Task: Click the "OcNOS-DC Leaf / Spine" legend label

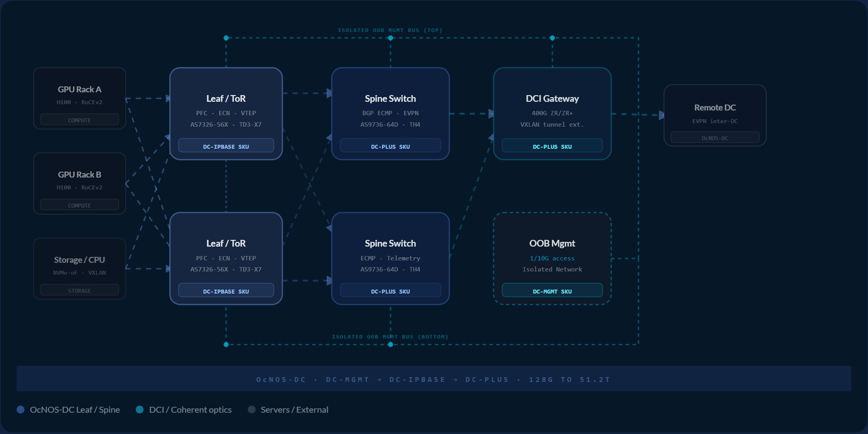Action: pyautogui.click(x=75, y=410)
